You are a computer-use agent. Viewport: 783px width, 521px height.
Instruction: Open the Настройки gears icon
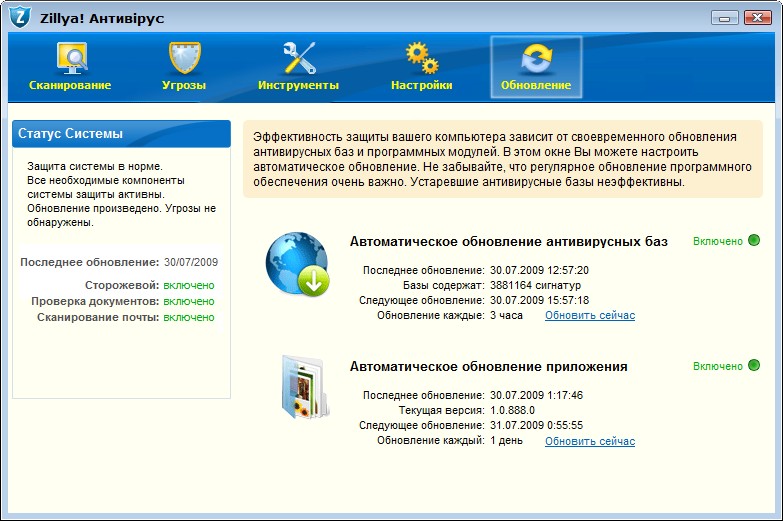pyautogui.click(x=421, y=58)
